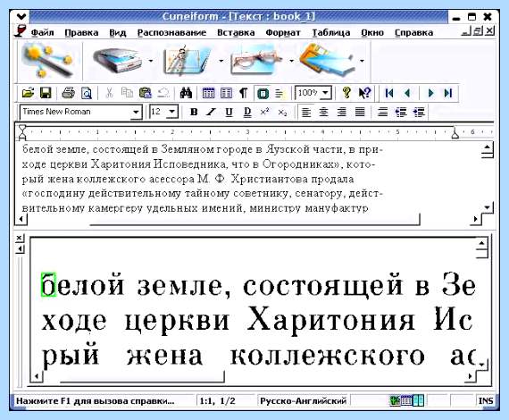Image resolution: width=509 pixels, height=420 pixels.
Task: Close the image pane with x button
Action: [20, 238]
